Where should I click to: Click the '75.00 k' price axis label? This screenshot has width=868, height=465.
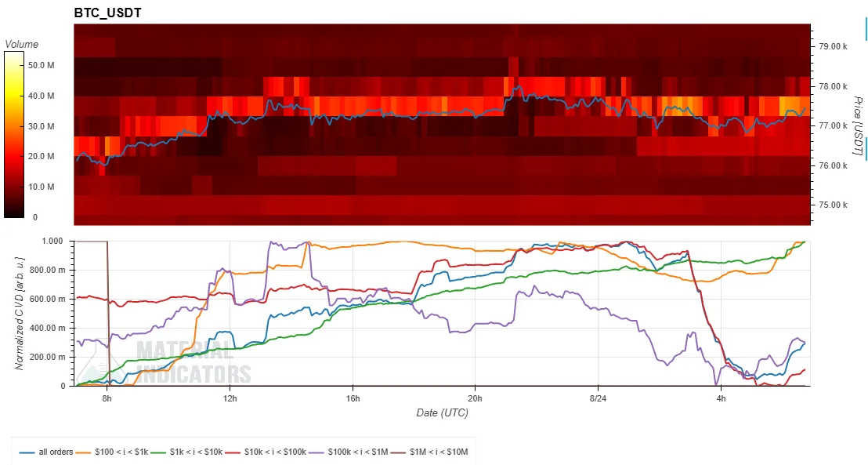tap(833, 205)
